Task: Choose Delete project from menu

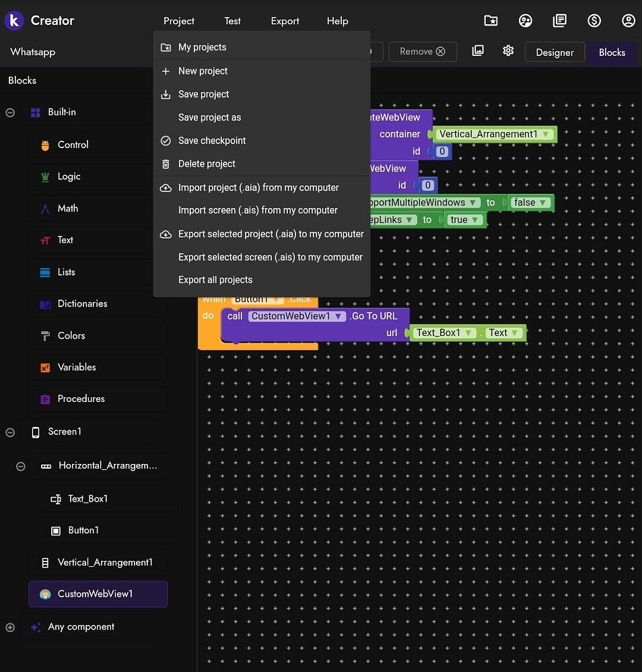Action: coord(262,164)
